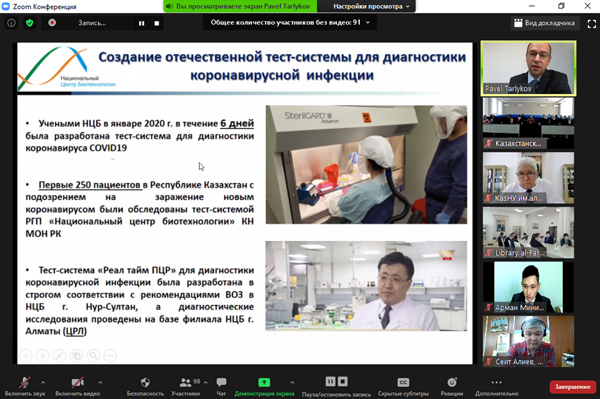Expand screen share options arrow
This screenshot has width=600, height=399.
coord(292,382)
